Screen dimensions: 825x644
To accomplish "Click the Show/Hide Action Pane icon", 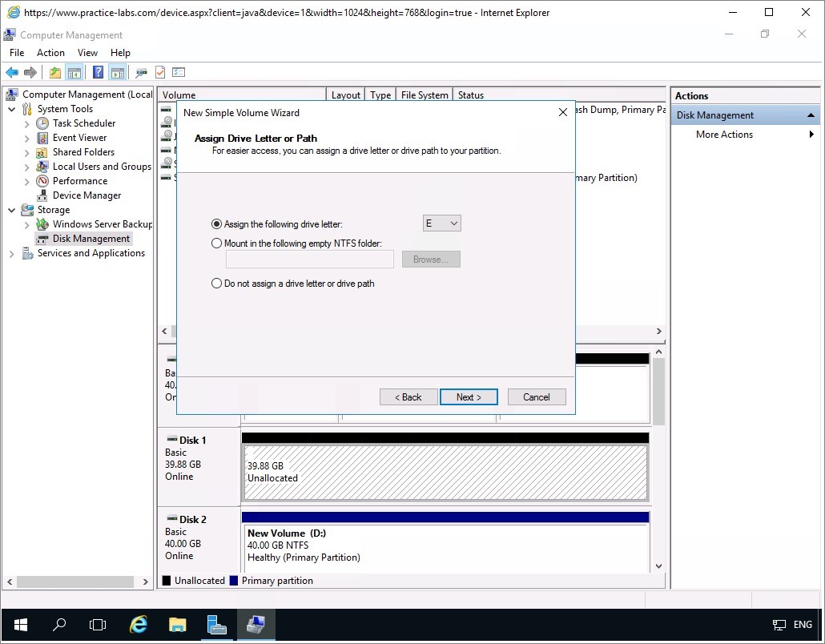I will 118,73.
